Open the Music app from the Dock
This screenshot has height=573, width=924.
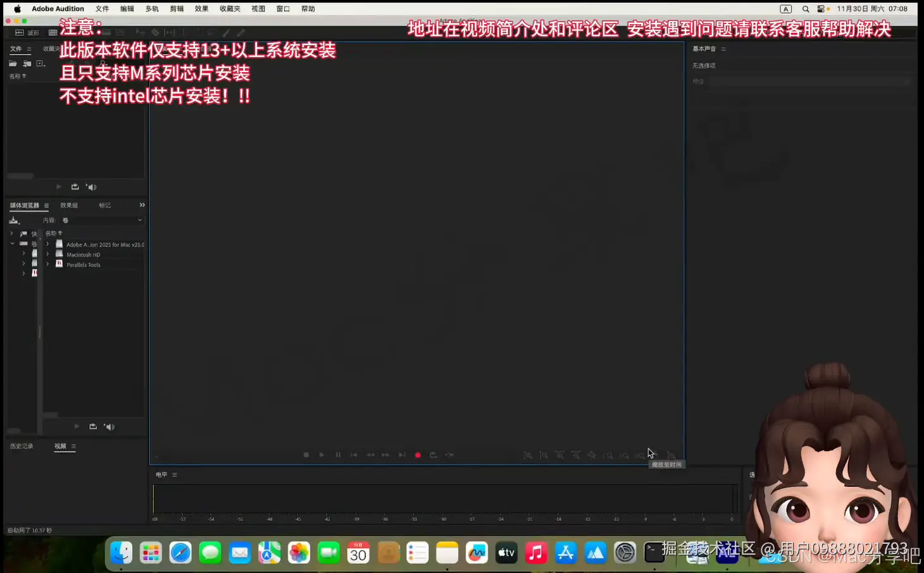click(537, 553)
